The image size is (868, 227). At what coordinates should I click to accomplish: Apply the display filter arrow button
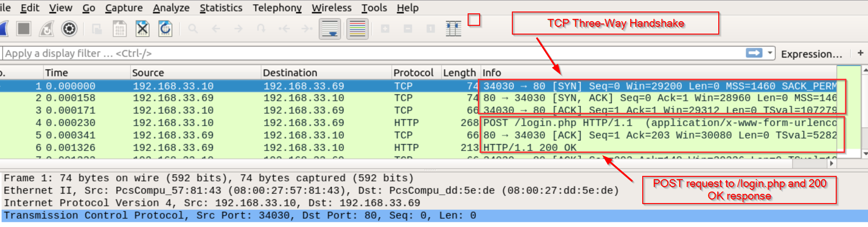754,53
